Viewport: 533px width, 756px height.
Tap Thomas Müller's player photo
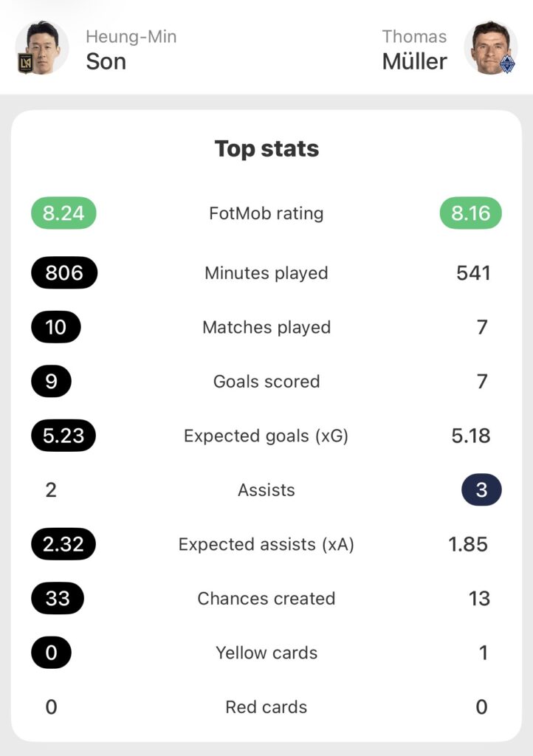pyautogui.click(x=490, y=46)
